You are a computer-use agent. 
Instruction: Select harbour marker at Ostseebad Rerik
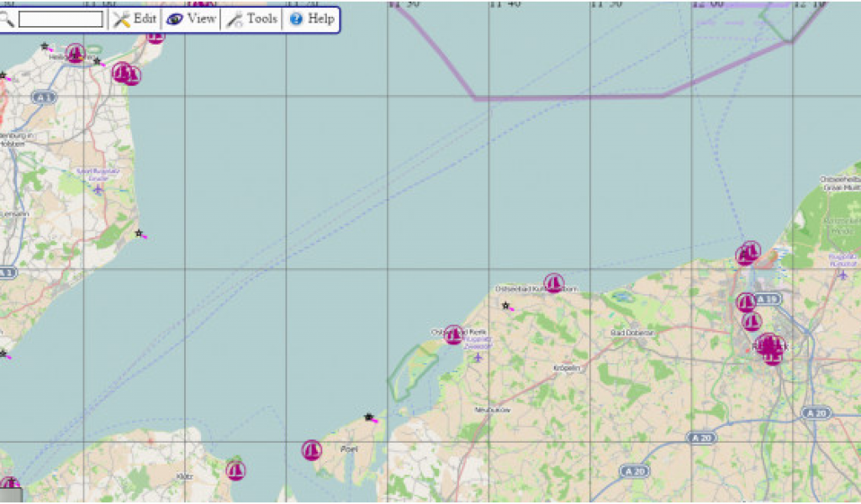pos(453,334)
